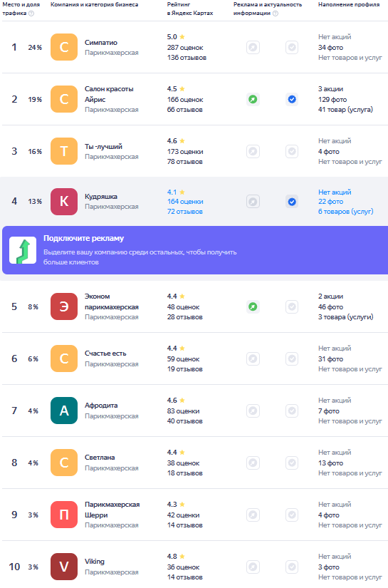The height and width of the screenshot is (588, 388).
Task: Click the help icon beside "Место и доля трафика"
Action: click(x=31, y=14)
